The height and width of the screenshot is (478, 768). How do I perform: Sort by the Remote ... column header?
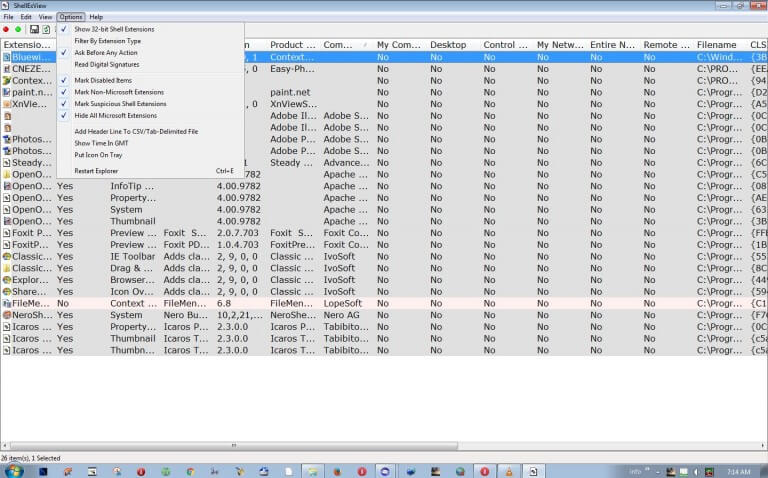[667, 45]
